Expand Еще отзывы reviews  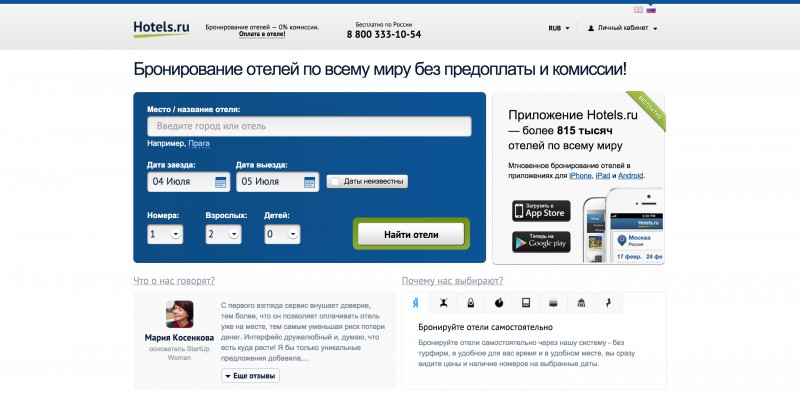(250, 376)
